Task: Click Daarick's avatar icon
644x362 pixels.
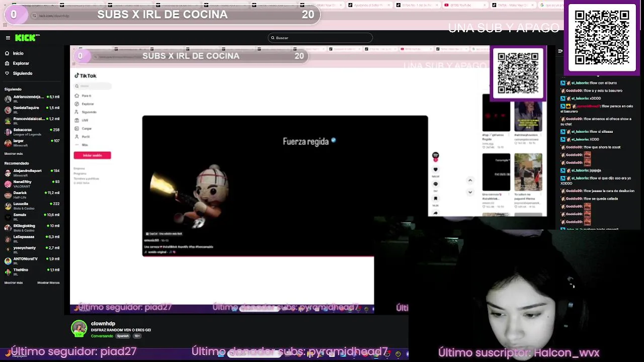Action: (x=8, y=195)
